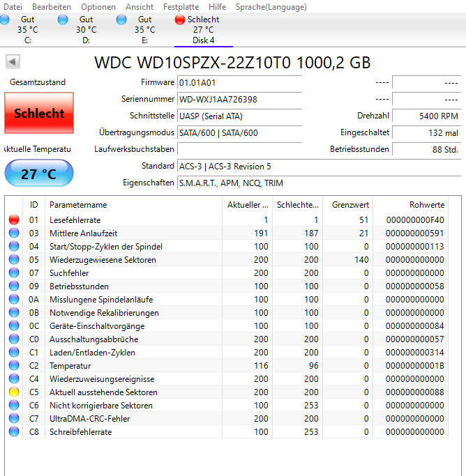The image size is (466, 476).
Task: Go to previous disk with back arrow
Action: (x=13, y=62)
